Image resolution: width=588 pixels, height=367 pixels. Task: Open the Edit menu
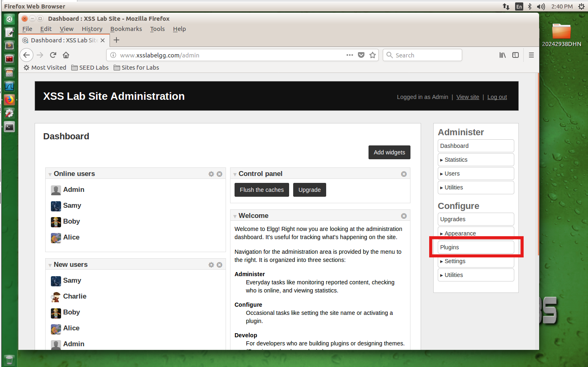coord(46,29)
